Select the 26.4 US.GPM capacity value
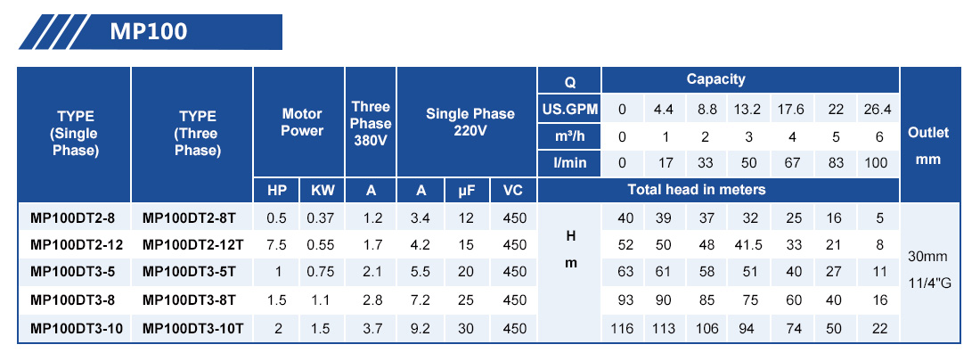 (x=878, y=110)
